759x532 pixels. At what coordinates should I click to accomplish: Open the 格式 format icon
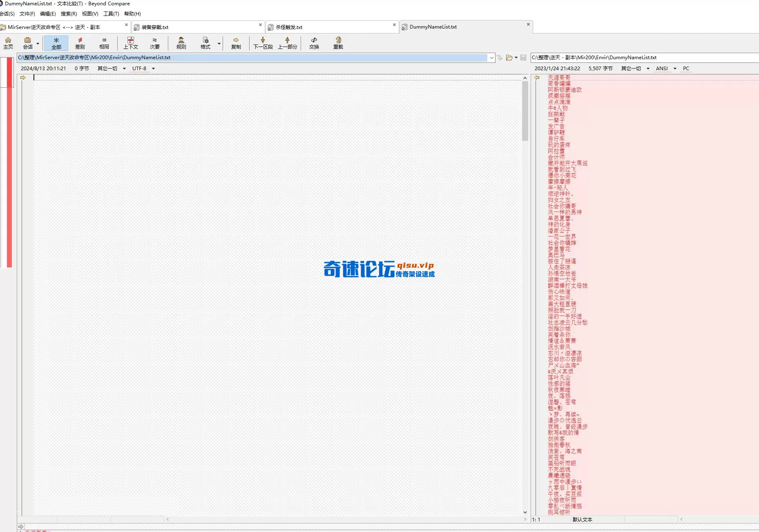[206, 42]
